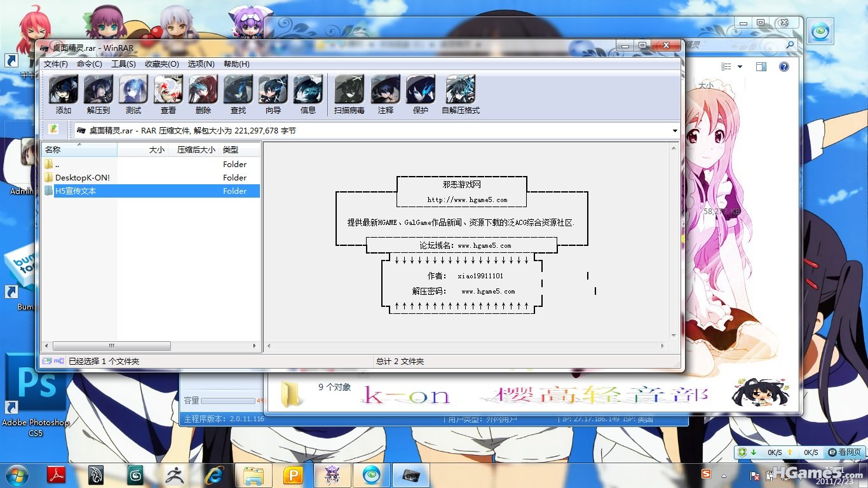Switch to WinRAR via its taskbar button

coord(412,475)
